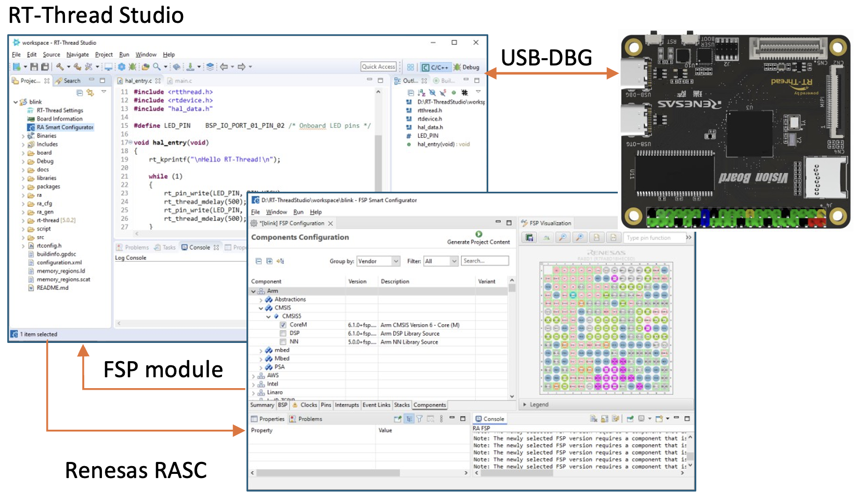Viewport: 858px width, 504px height.
Task: Open the Project menu in RT-Thread Studio
Action: [x=103, y=55]
